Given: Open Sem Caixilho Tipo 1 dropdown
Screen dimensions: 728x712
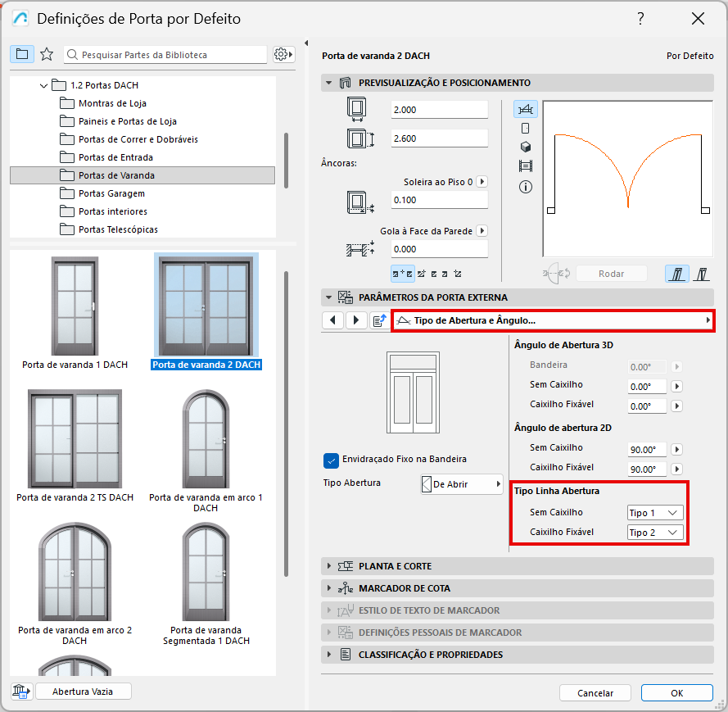Looking at the screenshot, I should pos(655,513).
